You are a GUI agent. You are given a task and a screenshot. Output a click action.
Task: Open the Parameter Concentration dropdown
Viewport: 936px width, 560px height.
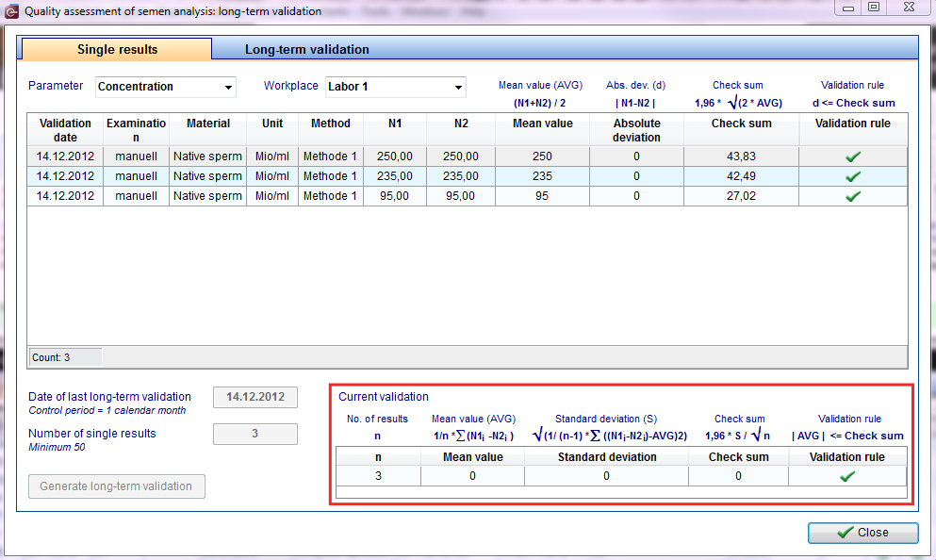166,87
